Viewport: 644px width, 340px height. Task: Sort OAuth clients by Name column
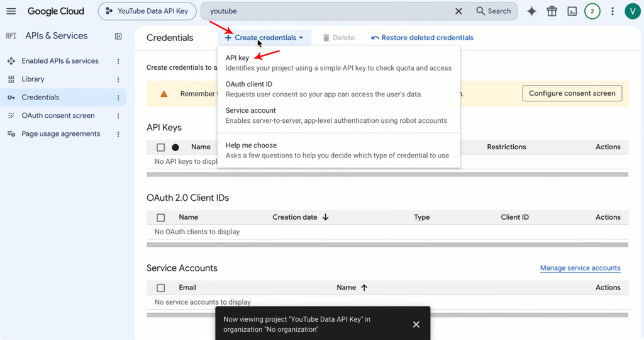point(189,217)
